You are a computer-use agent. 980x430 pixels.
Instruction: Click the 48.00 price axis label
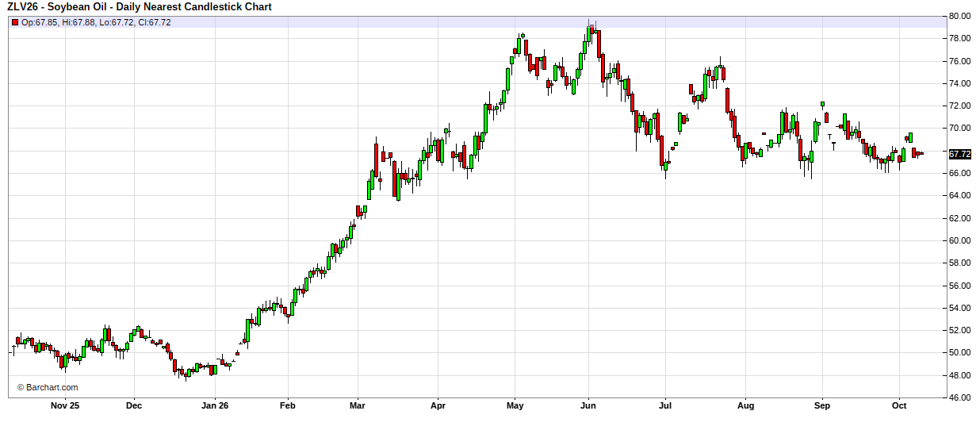(959, 375)
